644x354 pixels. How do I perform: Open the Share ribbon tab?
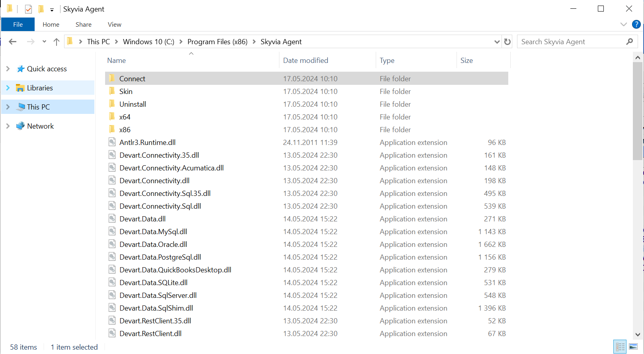[84, 24]
